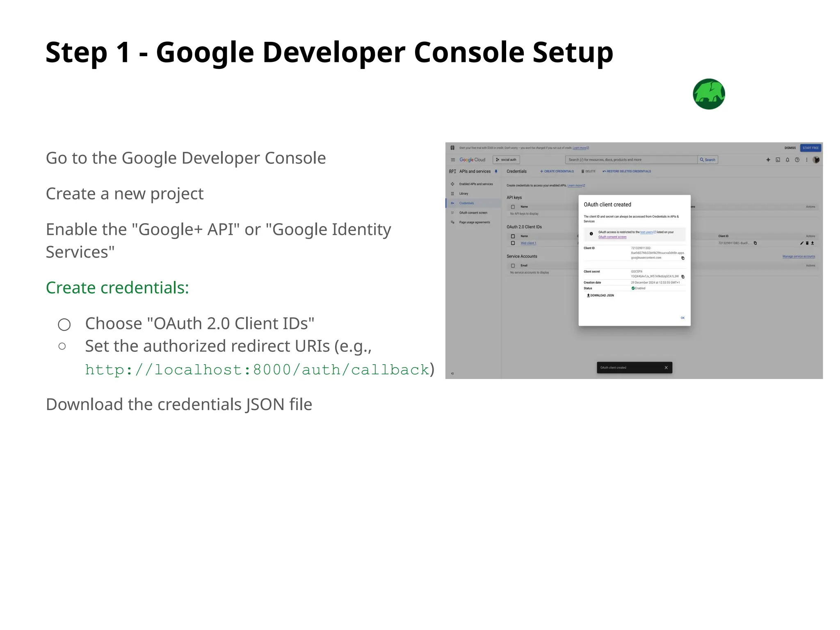Screen dimensions: 840x630
Task: Click the user account avatar
Action: (816, 160)
